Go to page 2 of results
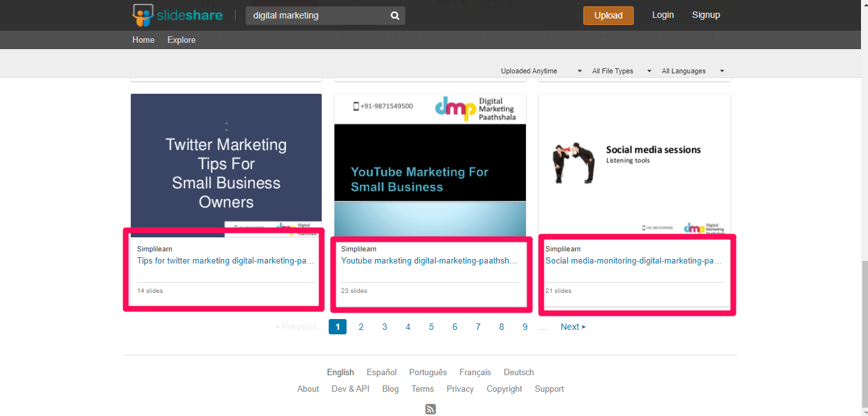 tap(361, 327)
